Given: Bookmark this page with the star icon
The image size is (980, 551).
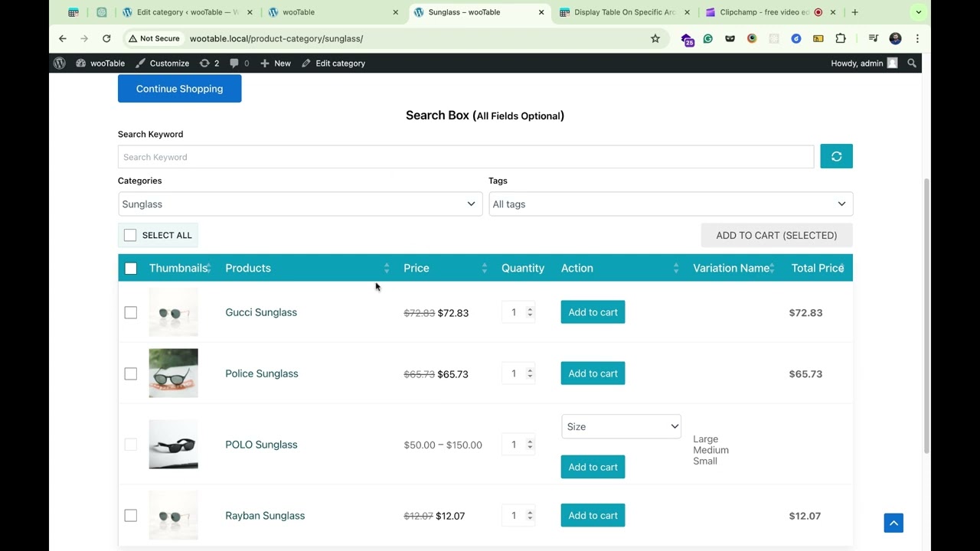Looking at the screenshot, I should (655, 38).
